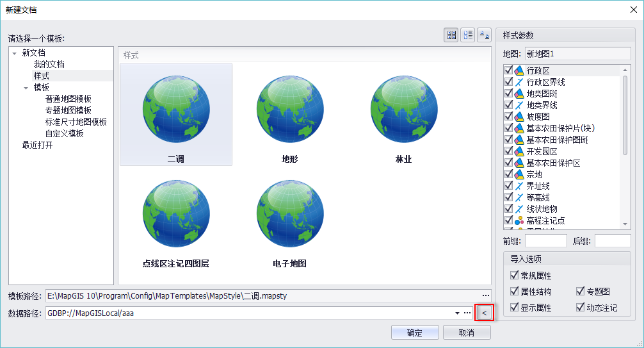Click the 地类界线 line layer icon
Image resolution: width=644 pixels, height=348 pixels.
click(519, 105)
